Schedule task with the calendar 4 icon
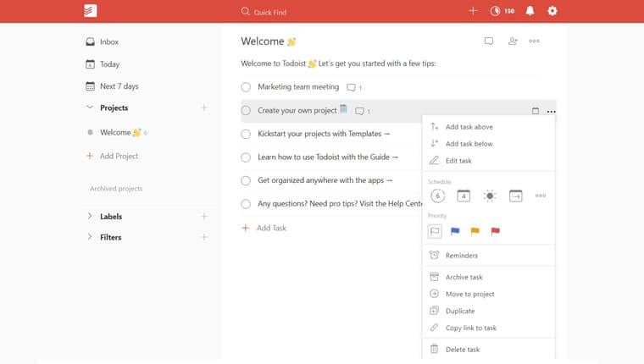This screenshot has width=644, height=364. point(464,196)
